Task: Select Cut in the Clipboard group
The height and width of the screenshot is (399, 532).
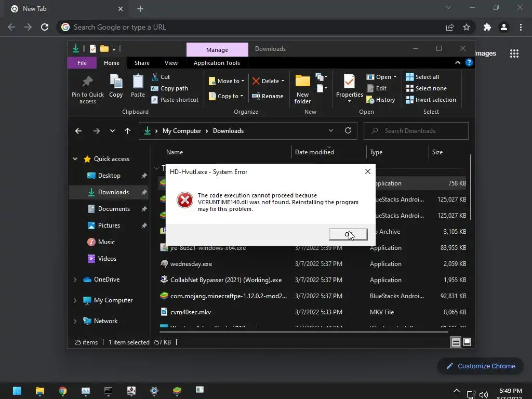Action: (161, 77)
